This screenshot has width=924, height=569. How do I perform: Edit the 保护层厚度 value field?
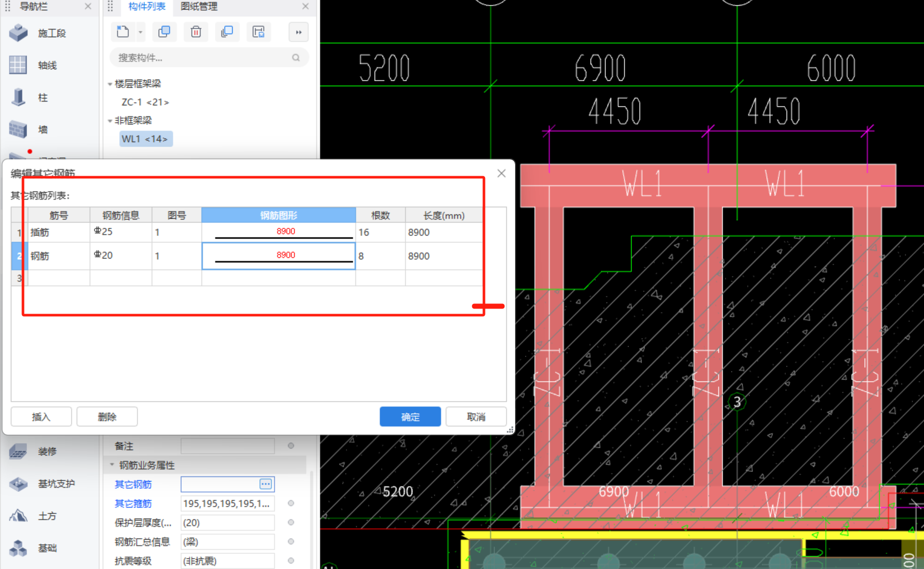pyautogui.click(x=228, y=523)
